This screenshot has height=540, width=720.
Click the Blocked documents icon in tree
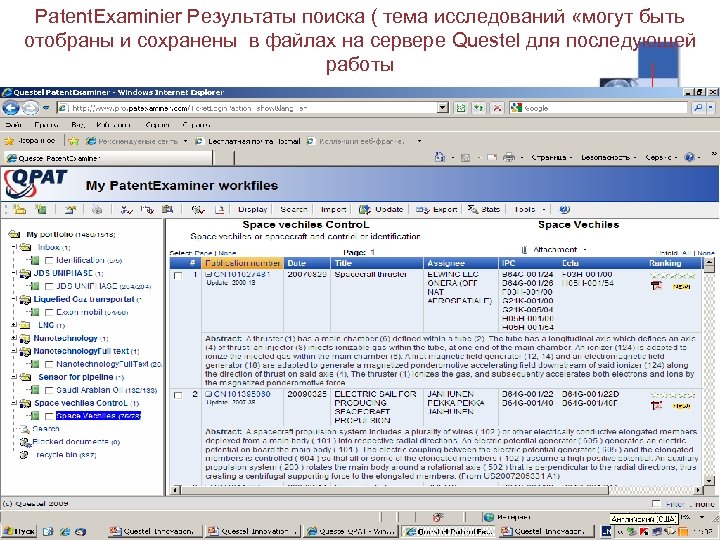point(25,442)
